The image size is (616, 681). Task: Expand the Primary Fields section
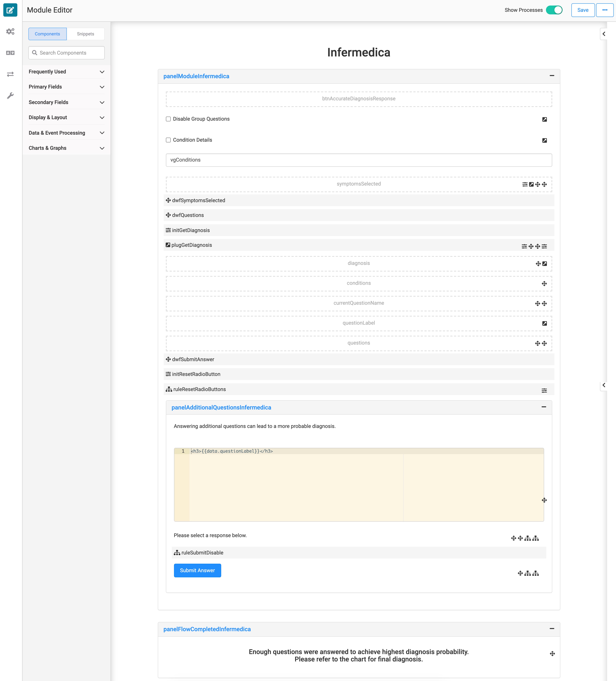[67, 87]
